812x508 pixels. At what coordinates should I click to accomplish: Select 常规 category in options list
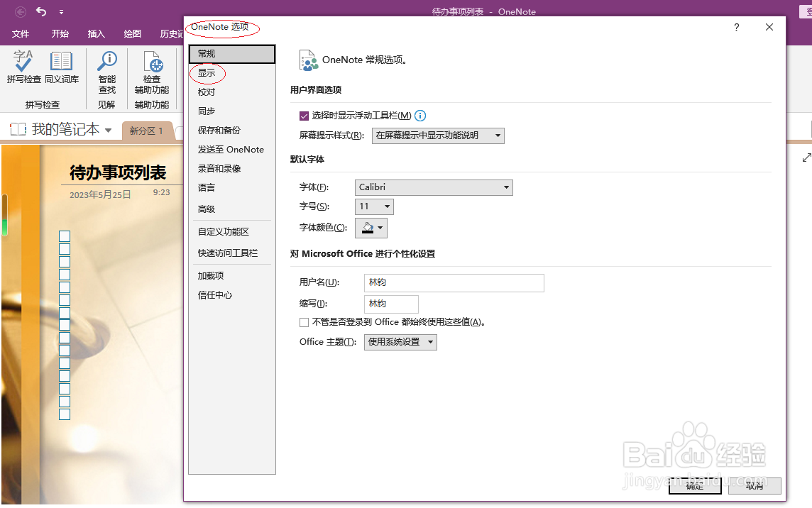tap(232, 54)
